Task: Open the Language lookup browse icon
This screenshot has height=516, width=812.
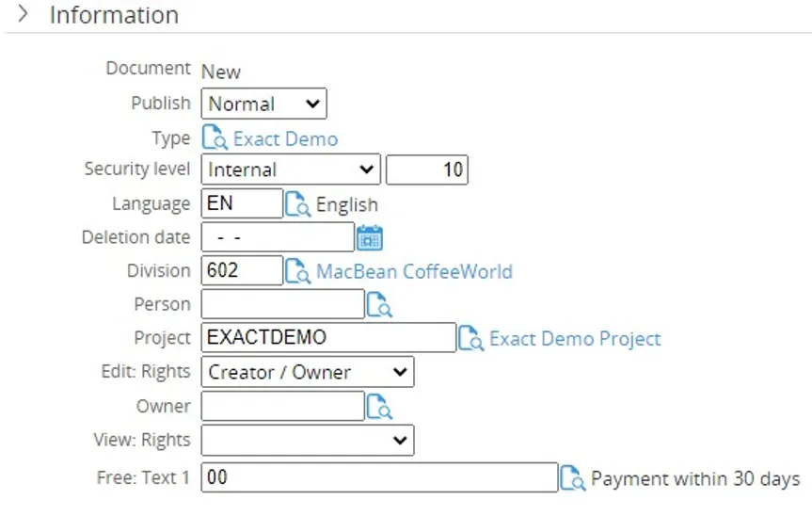Action: (298, 204)
